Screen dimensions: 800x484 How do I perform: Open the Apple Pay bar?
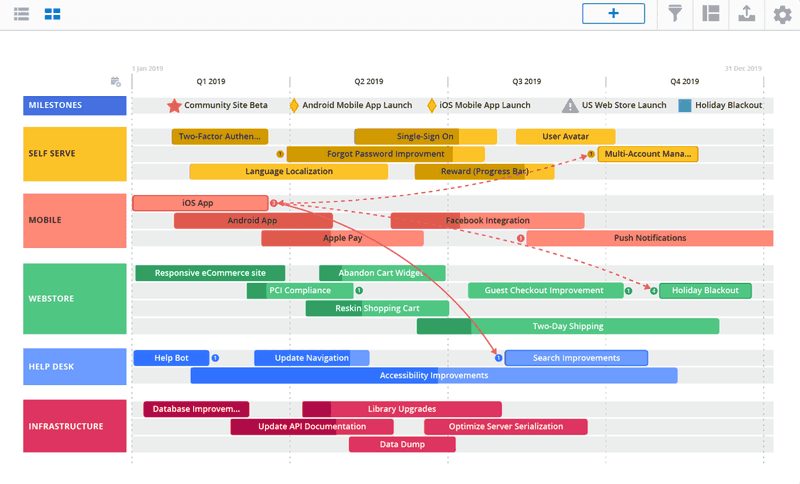coord(342,238)
